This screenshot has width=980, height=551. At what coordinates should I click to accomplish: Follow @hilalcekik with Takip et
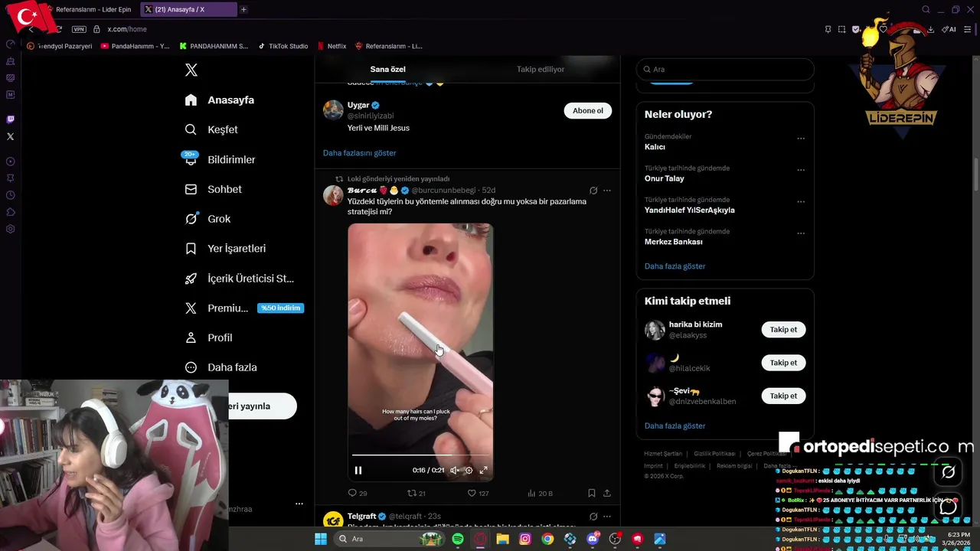pyautogui.click(x=783, y=363)
